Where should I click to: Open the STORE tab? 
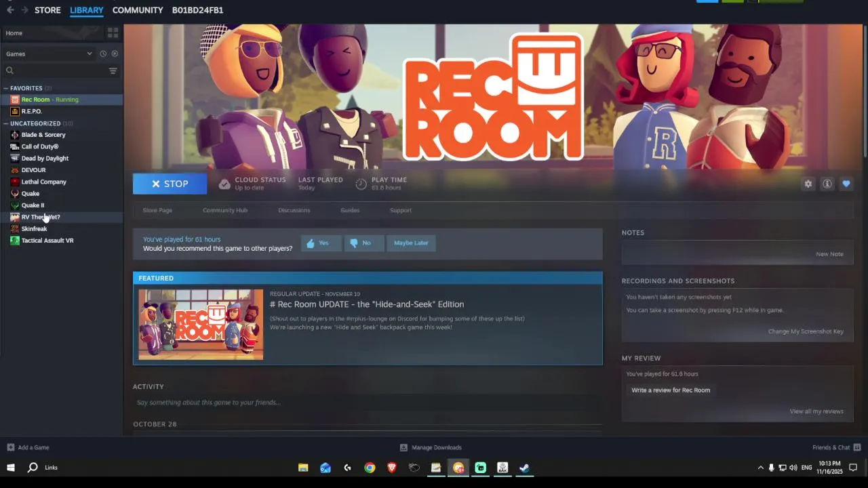[47, 10]
